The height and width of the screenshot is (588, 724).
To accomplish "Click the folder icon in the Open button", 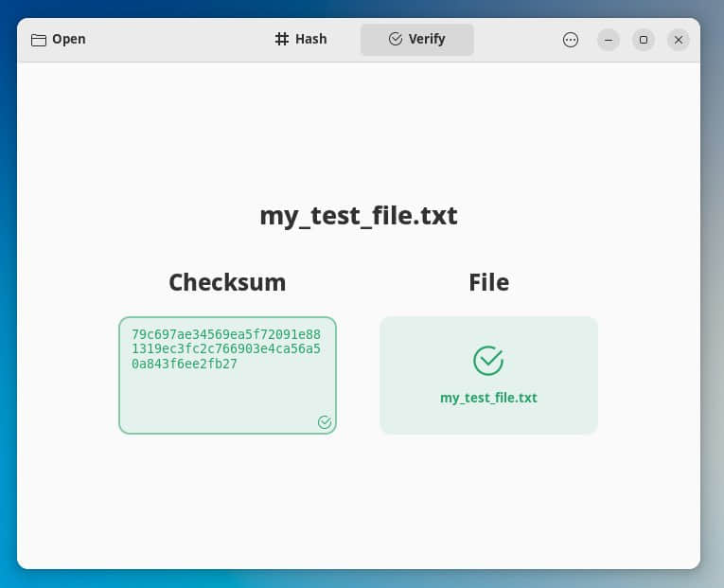I will 39,40.
